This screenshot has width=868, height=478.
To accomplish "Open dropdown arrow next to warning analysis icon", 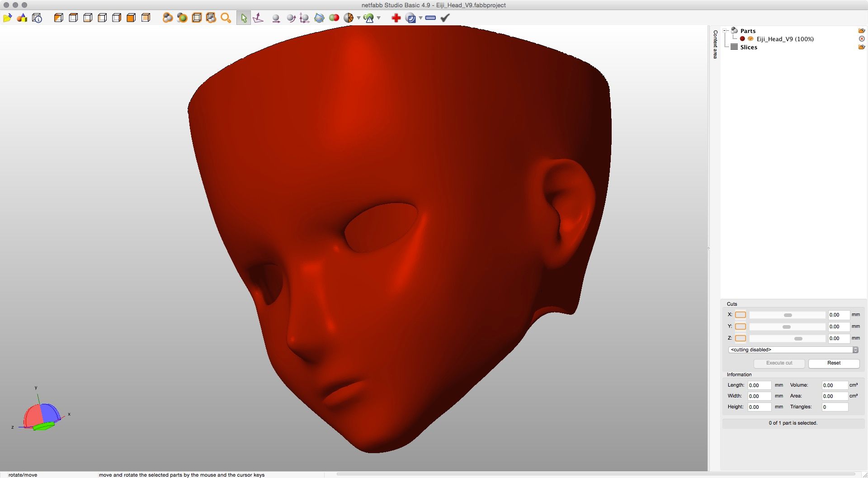I will pyautogui.click(x=379, y=18).
